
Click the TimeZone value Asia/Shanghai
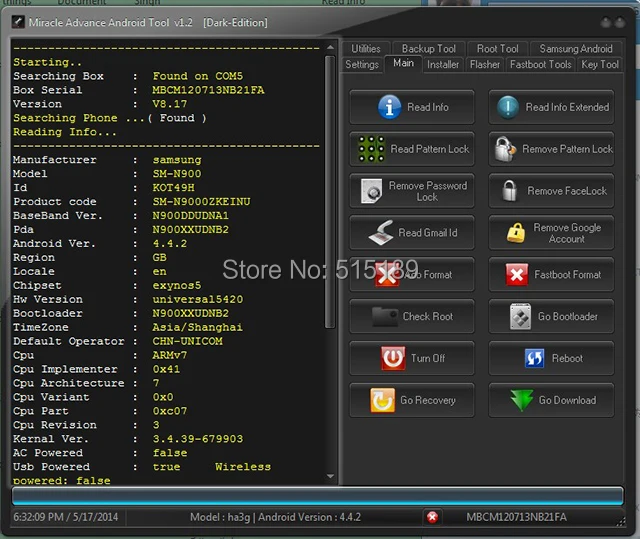[x=198, y=327]
